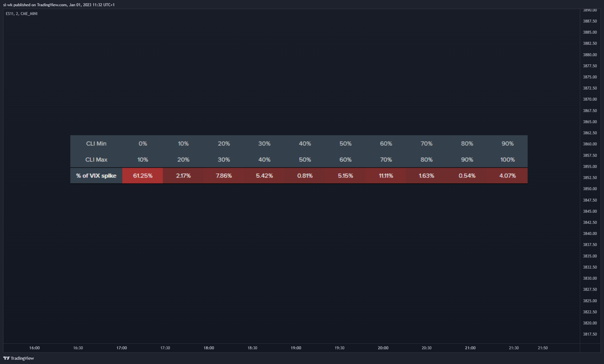
Task: Select the 7.86% VIX spike cell
Action: [x=224, y=176]
